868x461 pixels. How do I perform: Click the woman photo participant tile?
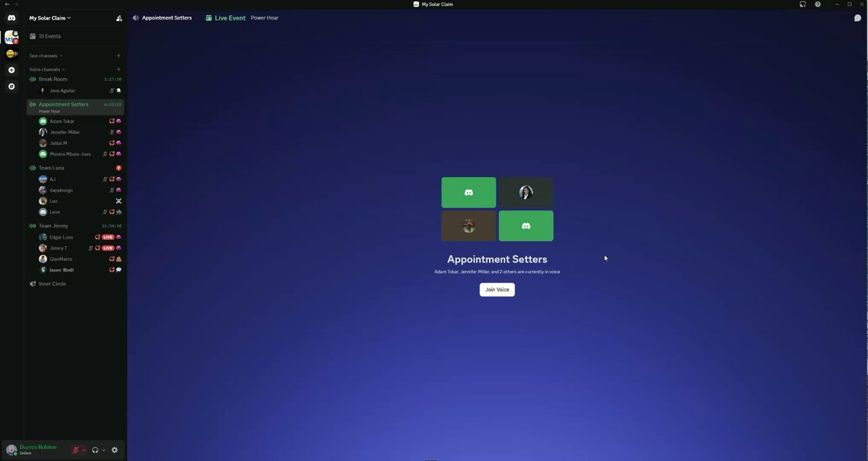(526, 193)
